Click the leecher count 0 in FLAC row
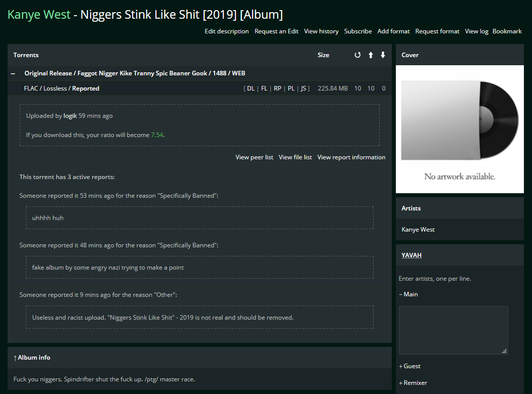532x394 pixels. point(384,89)
